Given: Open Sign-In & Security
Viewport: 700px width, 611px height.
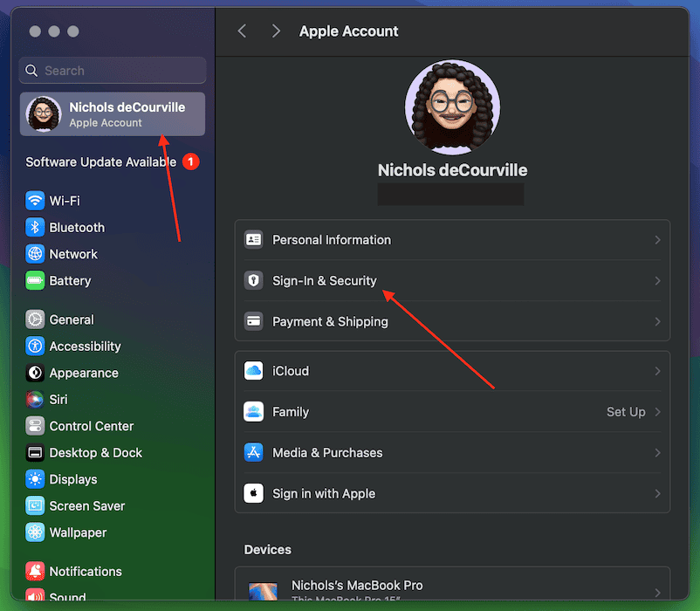Looking at the screenshot, I should tap(324, 281).
